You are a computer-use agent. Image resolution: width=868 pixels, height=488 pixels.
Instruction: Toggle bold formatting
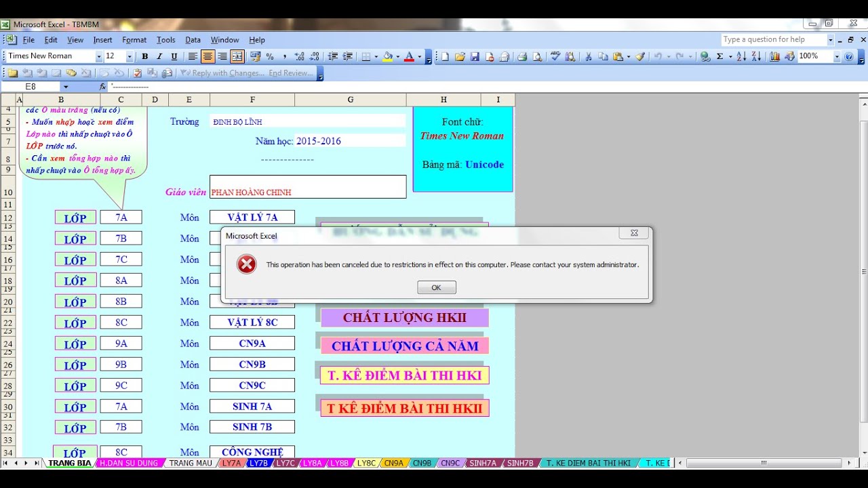(144, 56)
